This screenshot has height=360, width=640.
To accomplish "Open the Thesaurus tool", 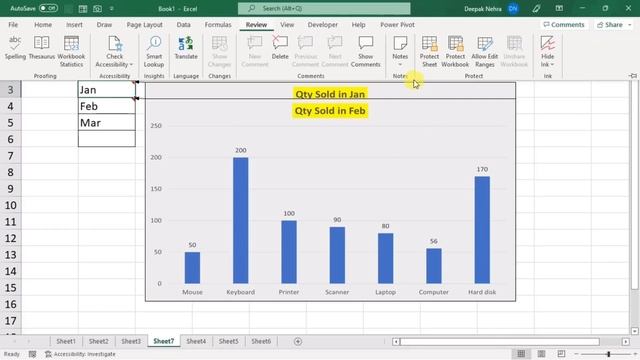I will pyautogui.click(x=42, y=48).
